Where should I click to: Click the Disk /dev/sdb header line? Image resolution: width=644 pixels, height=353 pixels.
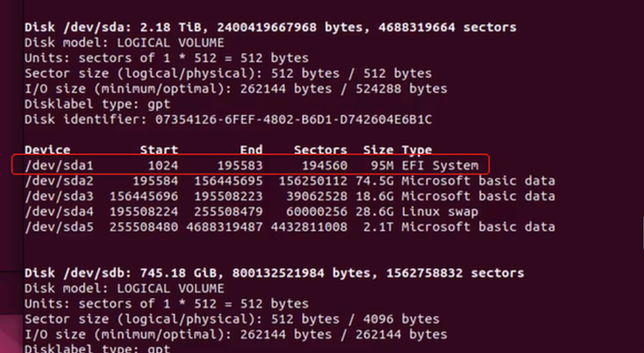pos(274,273)
